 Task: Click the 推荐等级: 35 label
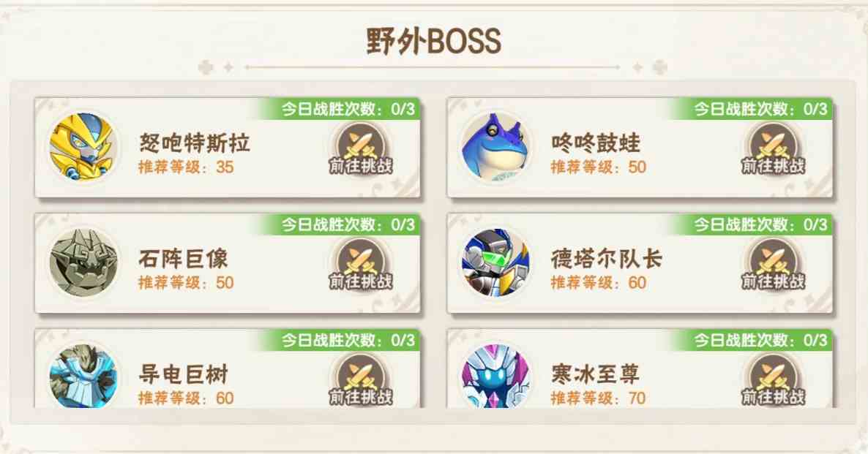[x=186, y=167]
